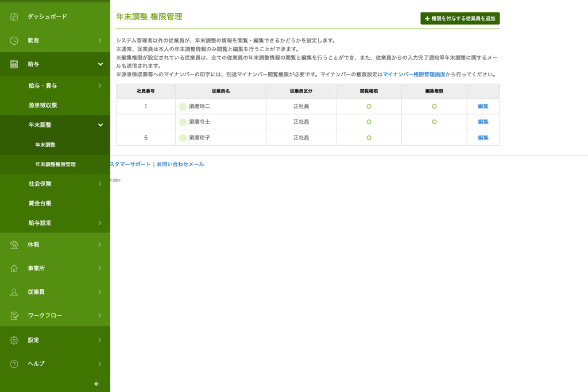Click the 従業員名 column header
The height and width of the screenshot is (392, 588).
[x=220, y=91]
